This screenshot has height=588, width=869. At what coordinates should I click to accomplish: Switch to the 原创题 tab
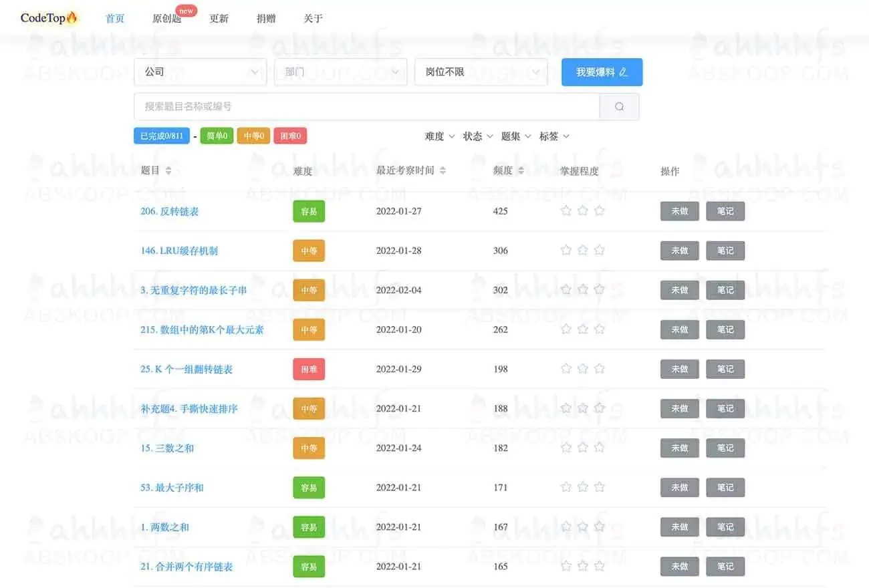[168, 19]
